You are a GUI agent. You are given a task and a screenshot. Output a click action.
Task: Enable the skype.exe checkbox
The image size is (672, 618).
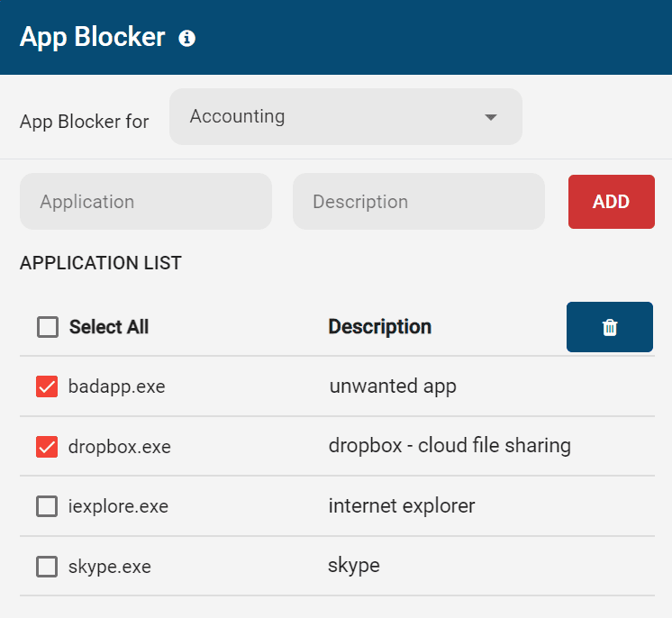pos(47,567)
